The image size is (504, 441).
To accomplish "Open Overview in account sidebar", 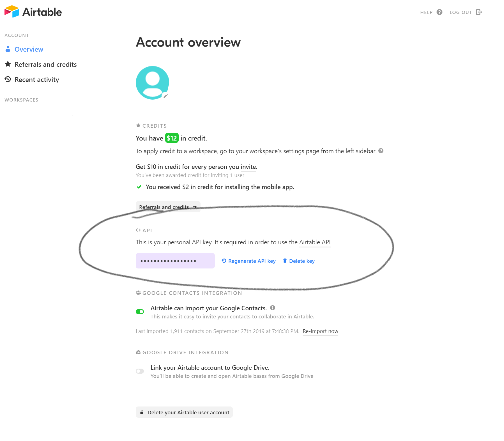I will [29, 49].
